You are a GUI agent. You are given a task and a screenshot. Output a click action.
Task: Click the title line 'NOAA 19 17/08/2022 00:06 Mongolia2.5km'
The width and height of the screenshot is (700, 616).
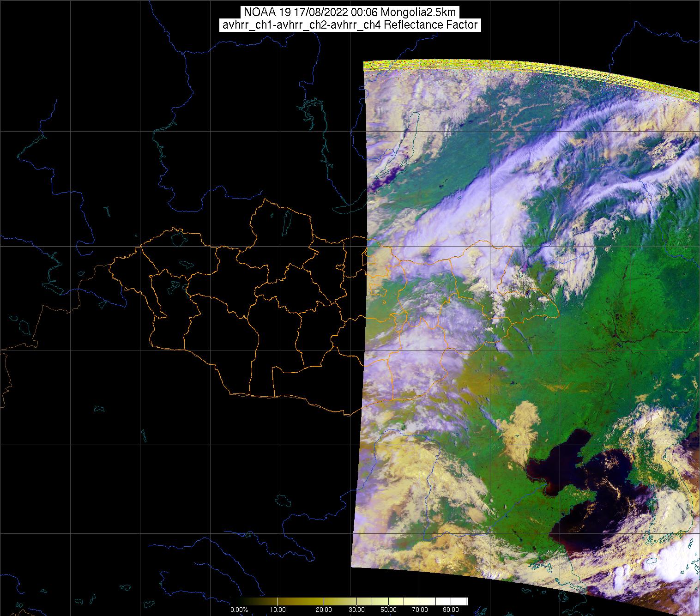coord(350,12)
